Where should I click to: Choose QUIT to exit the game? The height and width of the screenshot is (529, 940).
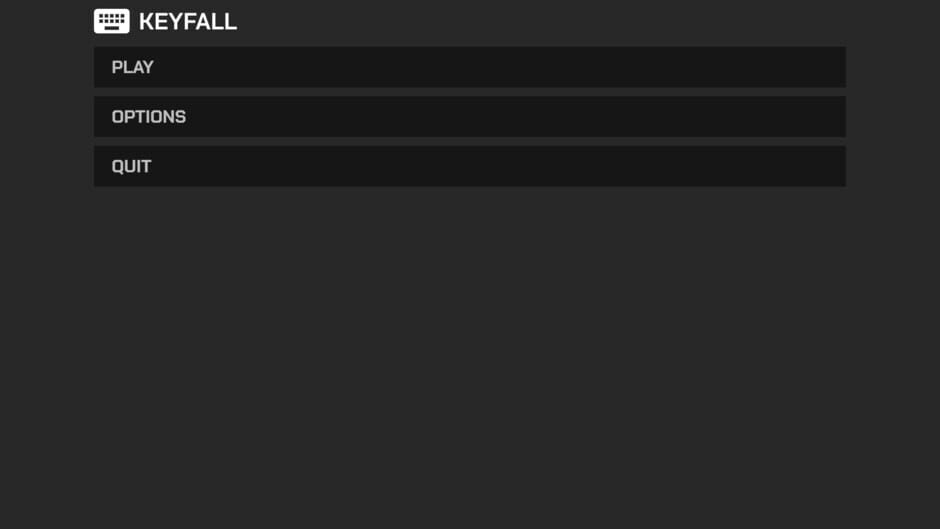469,166
